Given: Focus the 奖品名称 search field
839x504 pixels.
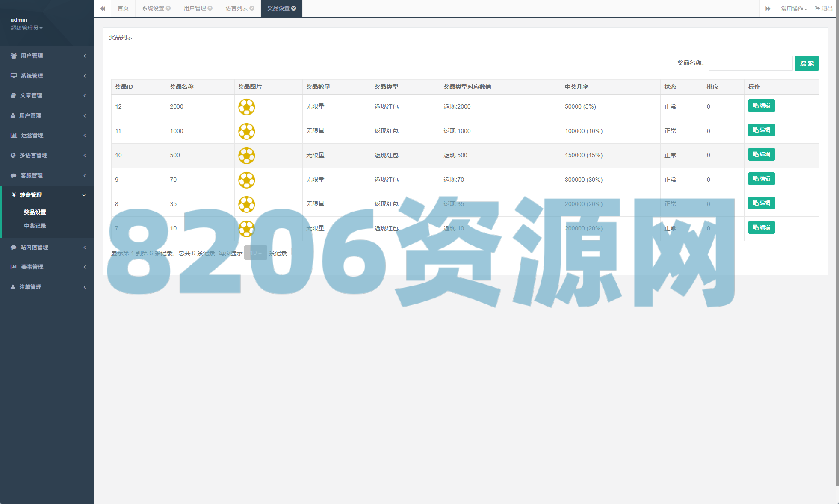Looking at the screenshot, I should point(750,63).
